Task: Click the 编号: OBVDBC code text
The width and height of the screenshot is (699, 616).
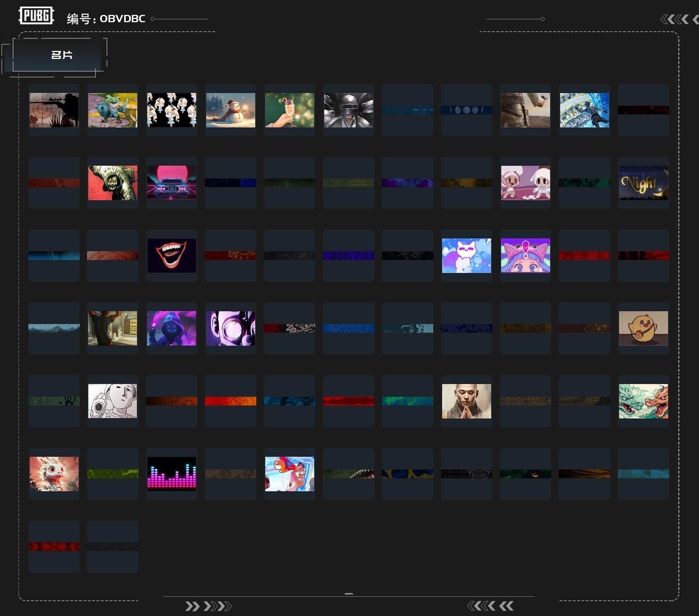Action: pyautogui.click(x=106, y=19)
